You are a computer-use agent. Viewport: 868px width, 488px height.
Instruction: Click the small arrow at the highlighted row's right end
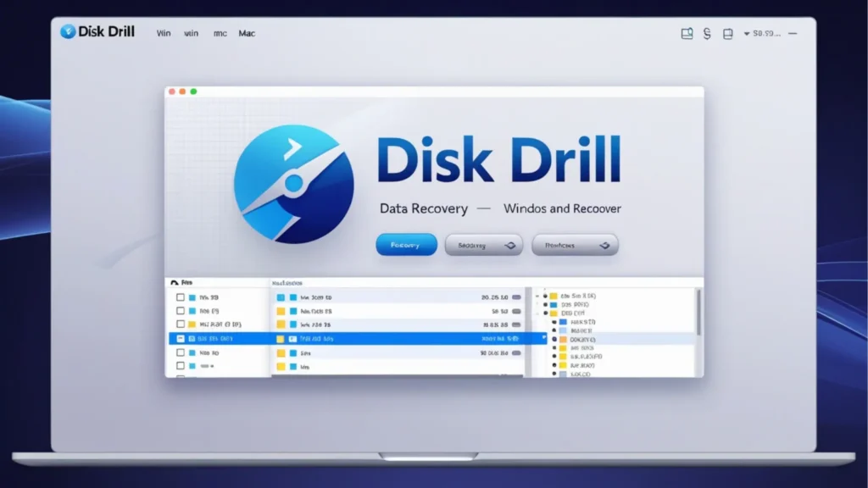click(543, 336)
